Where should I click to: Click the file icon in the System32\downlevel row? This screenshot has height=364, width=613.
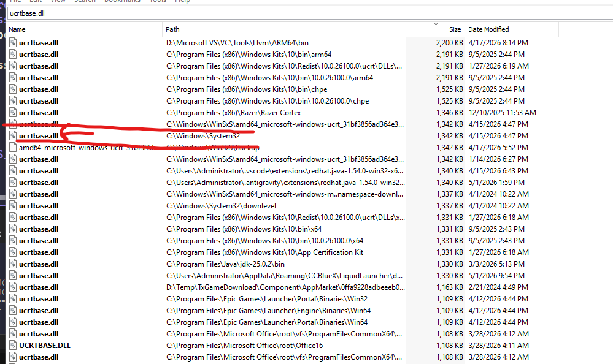coord(13,205)
